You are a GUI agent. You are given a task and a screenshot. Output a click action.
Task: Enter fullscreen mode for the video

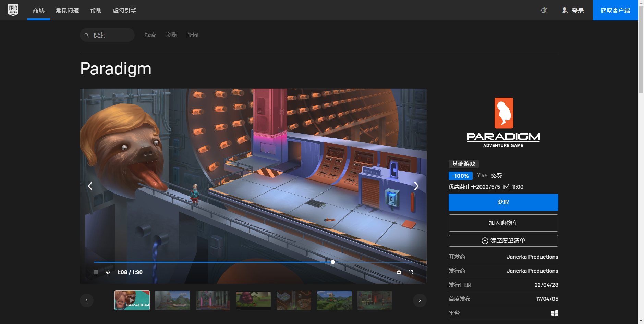pyautogui.click(x=411, y=272)
